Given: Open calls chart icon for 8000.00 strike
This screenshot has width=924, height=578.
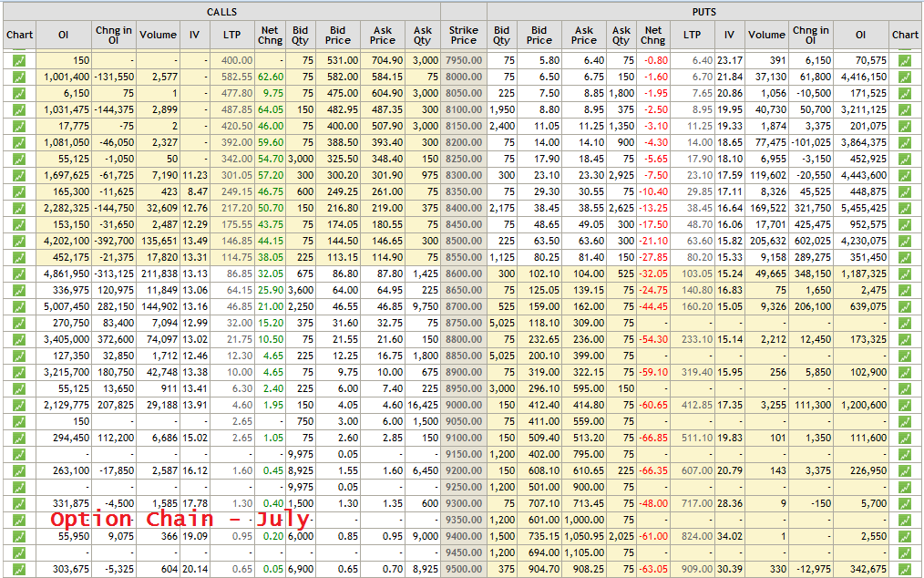Looking at the screenshot, I should [19, 77].
